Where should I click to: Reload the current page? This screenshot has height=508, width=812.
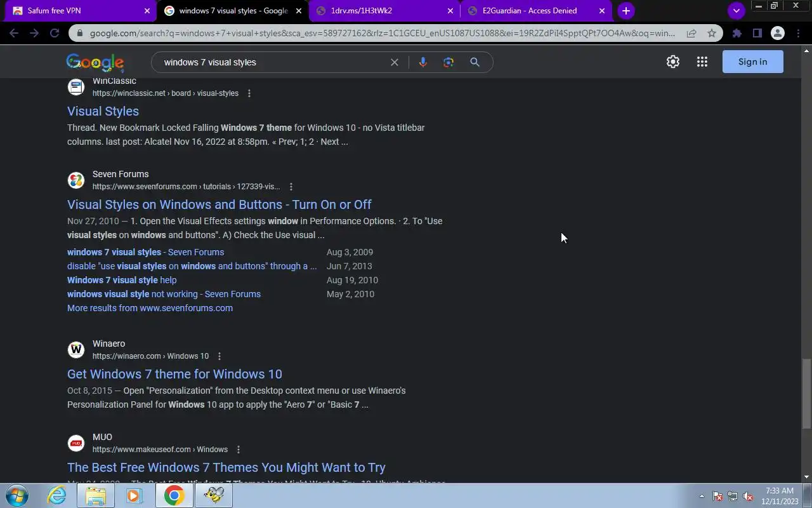pos(55,33)
